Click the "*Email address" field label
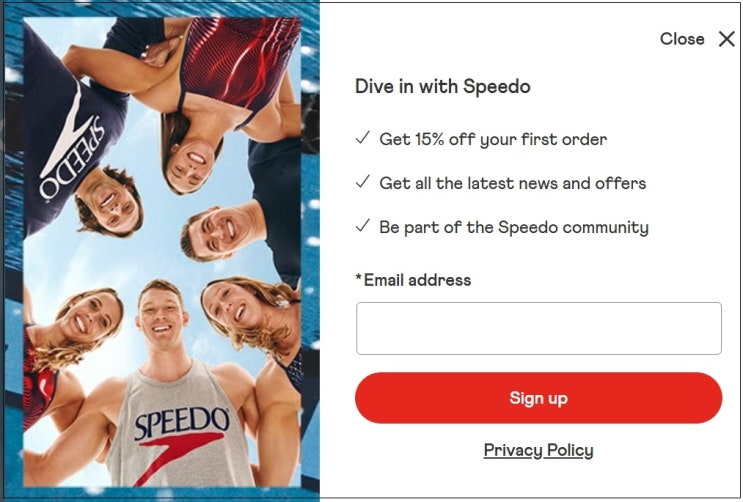Image resolution: width=743 pixels, height=502 pixels. pyautogui.click(x=413, y=280)
